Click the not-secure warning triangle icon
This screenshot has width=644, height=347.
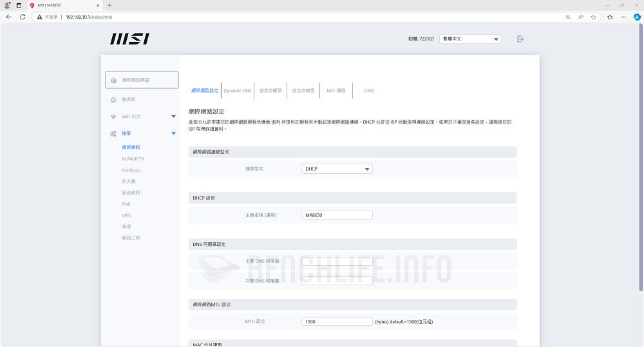(39, 17)
